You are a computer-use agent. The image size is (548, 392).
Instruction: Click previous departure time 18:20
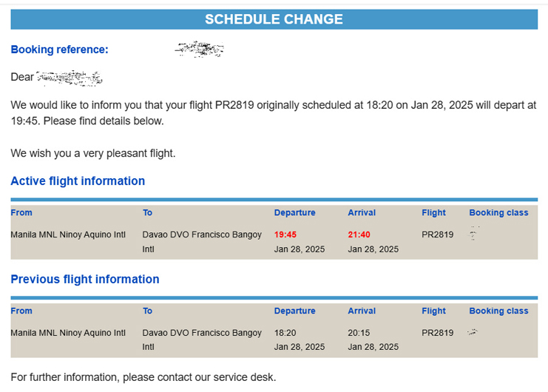(285, 333)
